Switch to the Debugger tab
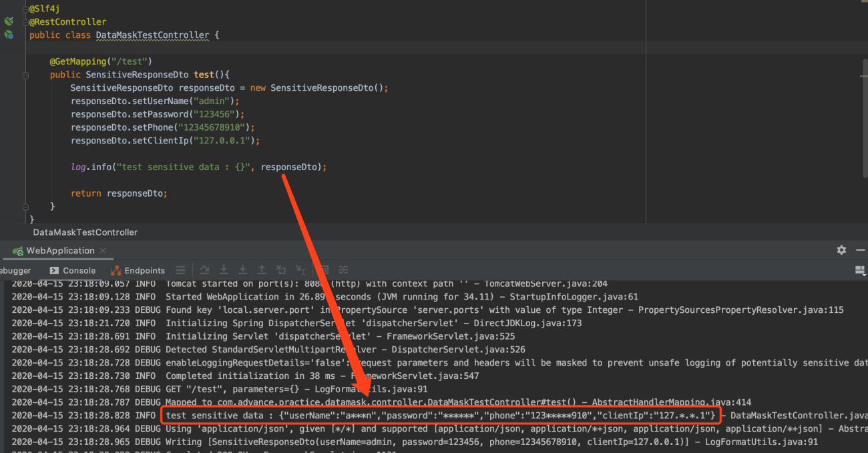This screenshot has height=453, width=868. point(15,271)
